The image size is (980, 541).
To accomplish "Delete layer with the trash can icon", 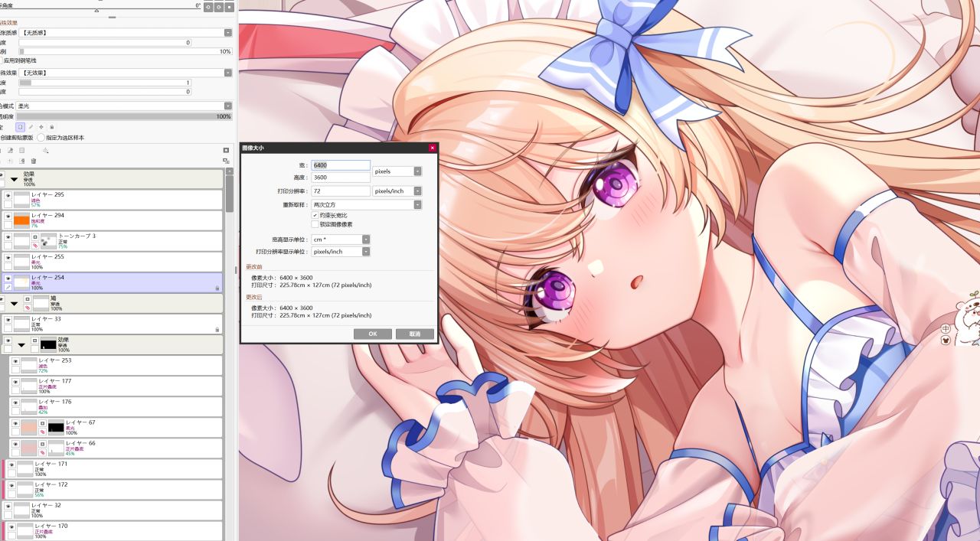I will (34, 161).
